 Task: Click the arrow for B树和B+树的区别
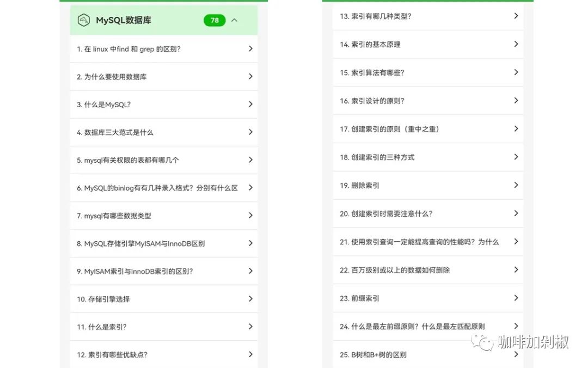(516, 354)
